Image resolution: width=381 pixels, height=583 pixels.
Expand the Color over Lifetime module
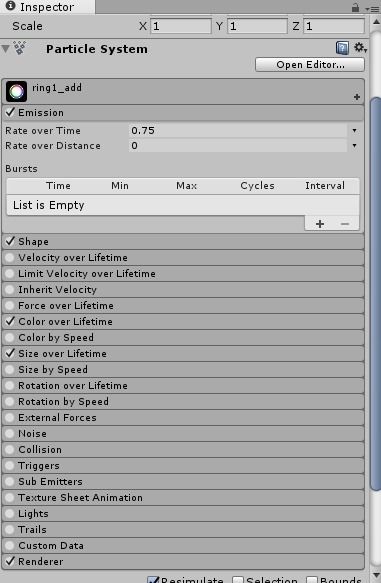(183, 322)
